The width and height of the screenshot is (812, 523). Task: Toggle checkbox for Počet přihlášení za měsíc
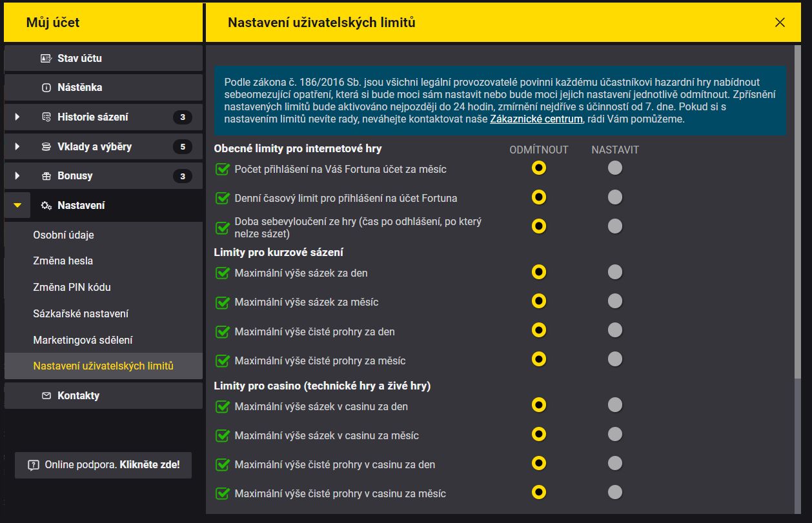[x=223, y=170]
